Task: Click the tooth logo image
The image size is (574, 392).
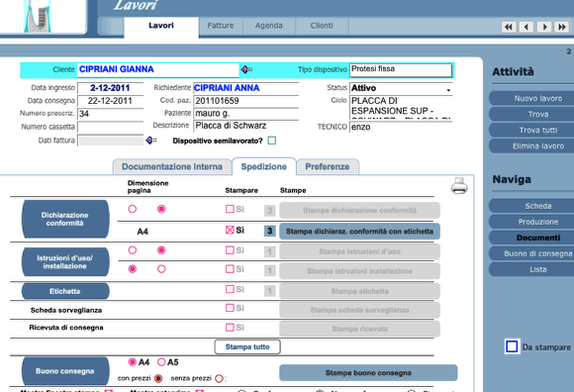Action: [38, 16]
